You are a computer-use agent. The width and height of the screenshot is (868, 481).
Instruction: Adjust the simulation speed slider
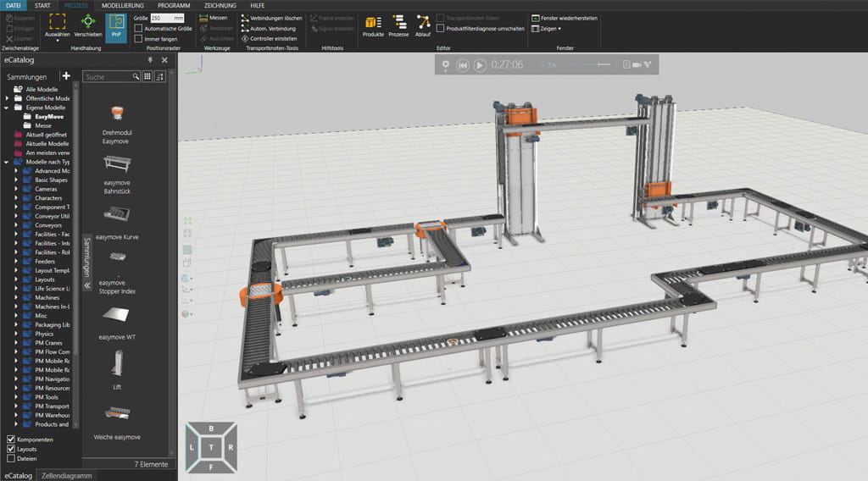click(598, 64)
